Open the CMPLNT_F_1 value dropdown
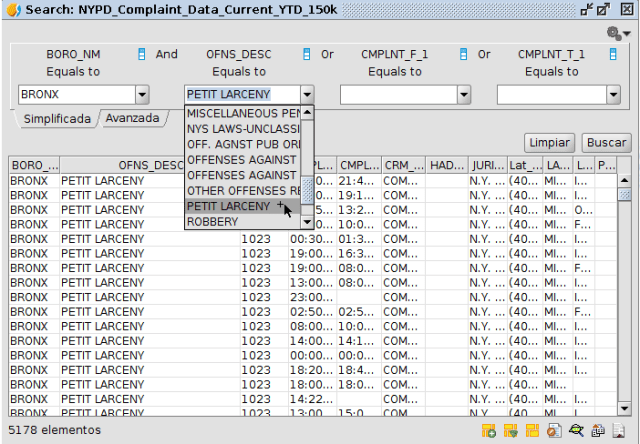This screenshot has height=444, width=640. pos(462,95)
